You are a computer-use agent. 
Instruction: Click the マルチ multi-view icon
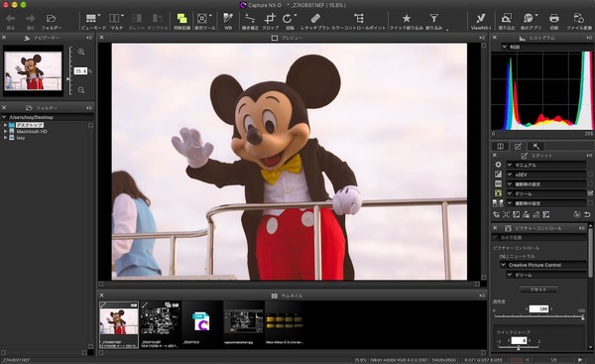115,18
